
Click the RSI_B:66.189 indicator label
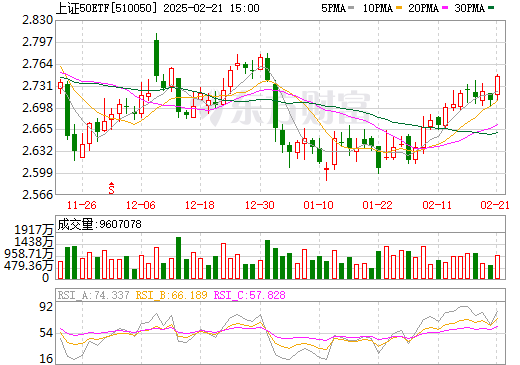[x=171, y=295]
